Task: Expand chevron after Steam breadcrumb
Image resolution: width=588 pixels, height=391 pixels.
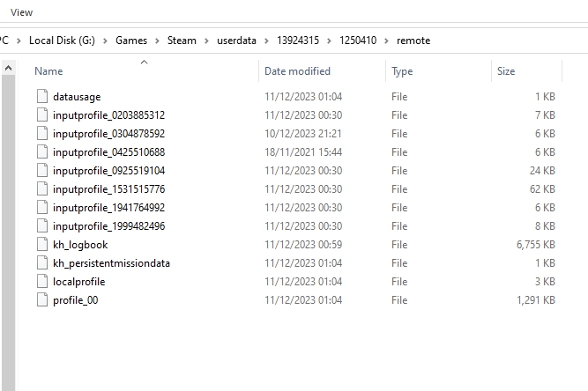Action: [206, 41]
